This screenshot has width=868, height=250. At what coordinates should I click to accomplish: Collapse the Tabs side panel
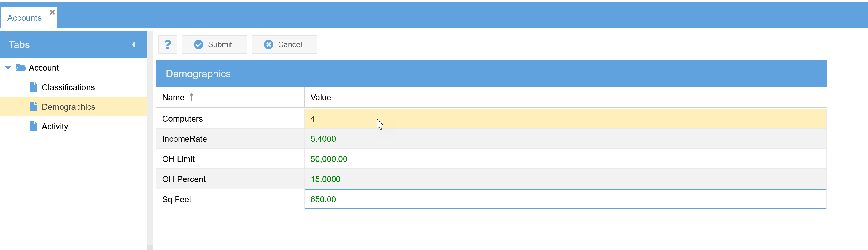[x=133, y=44]
